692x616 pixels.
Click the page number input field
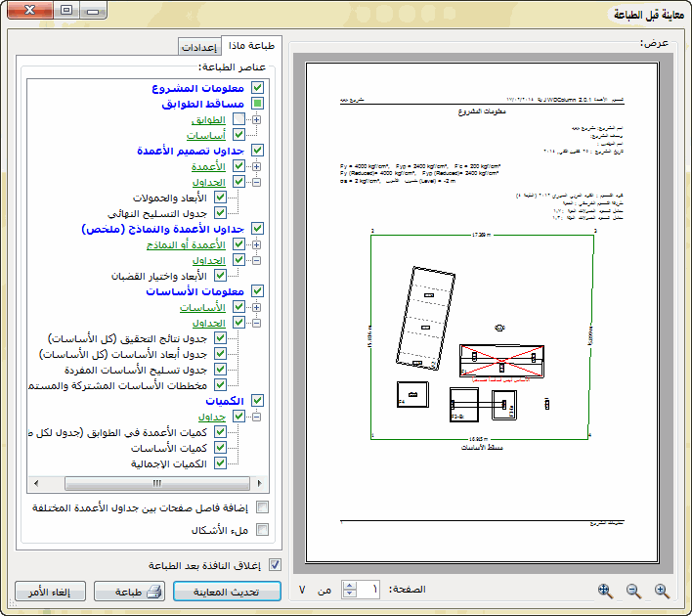tap(368, 590)
